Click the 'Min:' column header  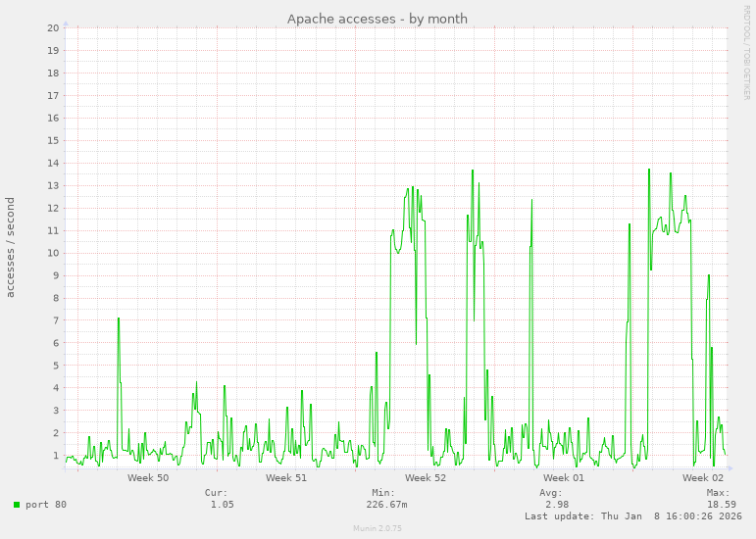click(383, 493)
